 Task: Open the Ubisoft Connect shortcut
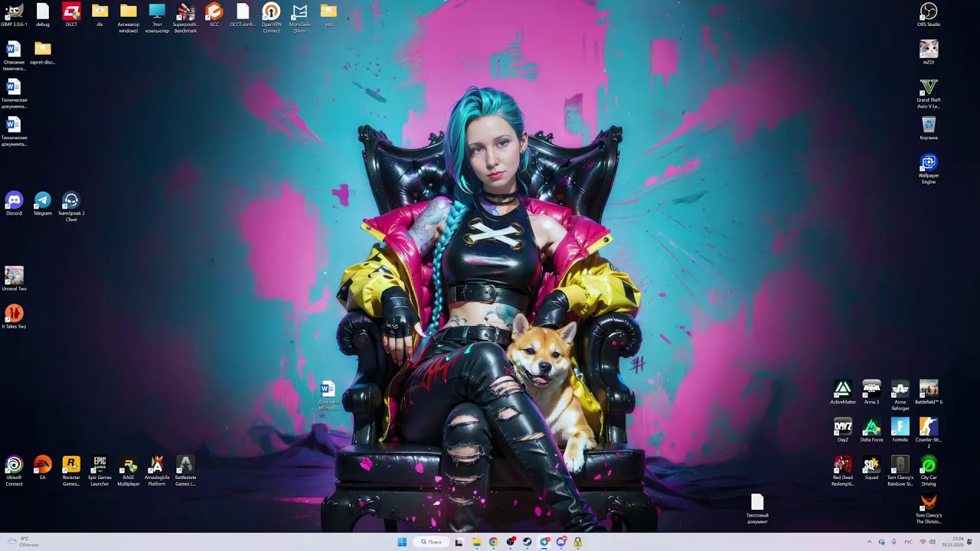coord(14,471)
